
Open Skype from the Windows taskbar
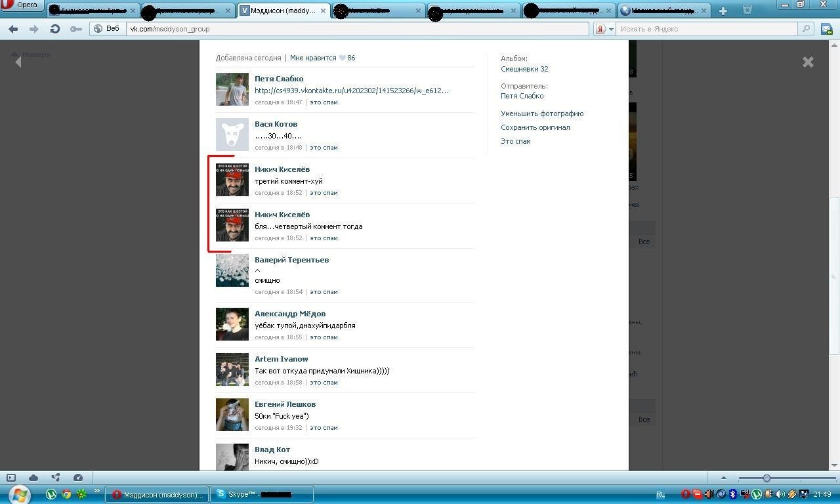click(x=261, y=494)
